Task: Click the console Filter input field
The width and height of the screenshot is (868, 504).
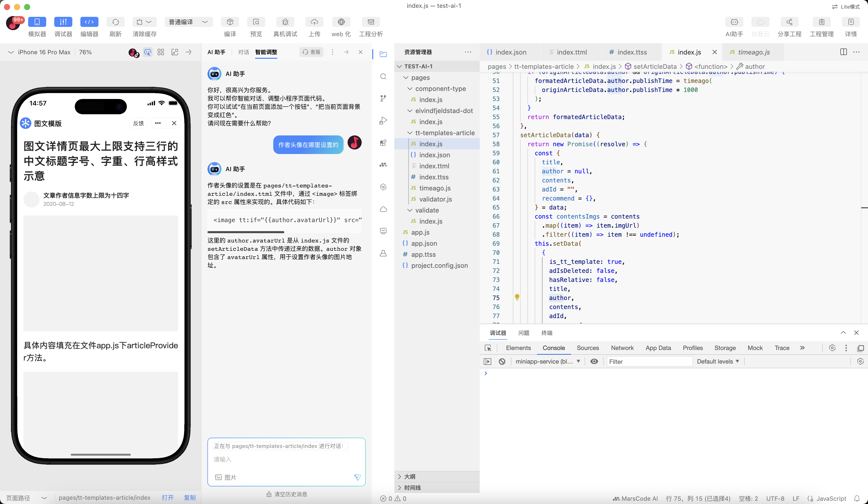Action: [x=649, y=361]
